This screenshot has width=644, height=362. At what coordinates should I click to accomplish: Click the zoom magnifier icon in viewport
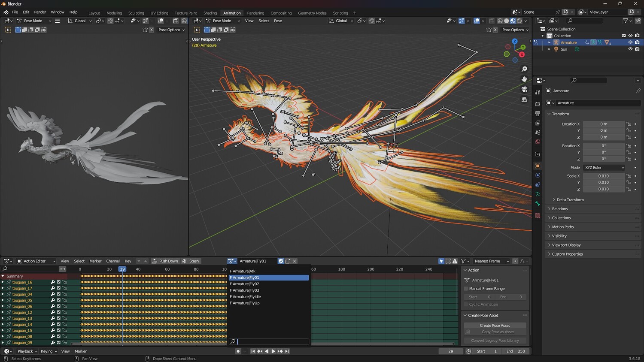click(x=524, y=69)
